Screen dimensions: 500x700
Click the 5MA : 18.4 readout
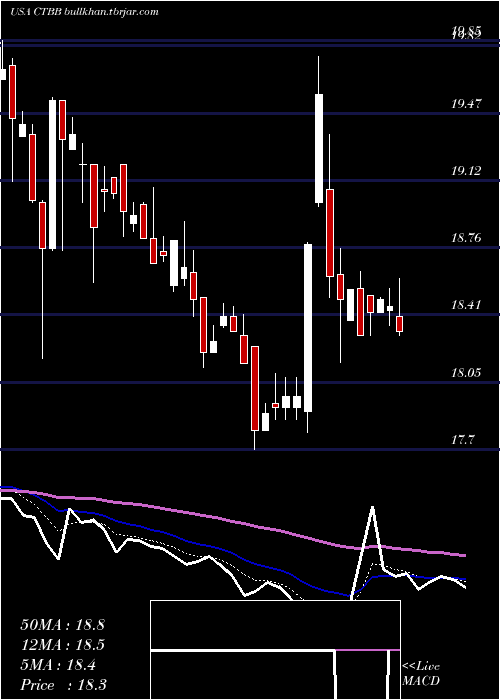coord(58,665)
